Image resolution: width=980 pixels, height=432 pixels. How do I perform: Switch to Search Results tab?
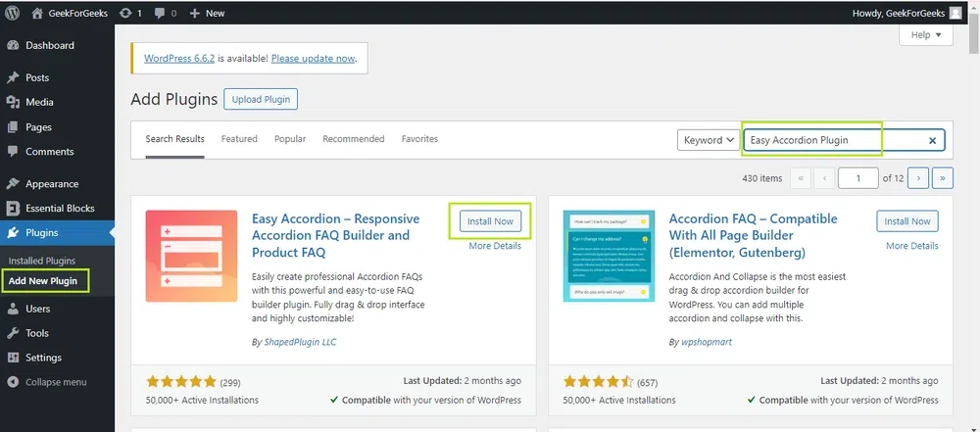(175, 139)
